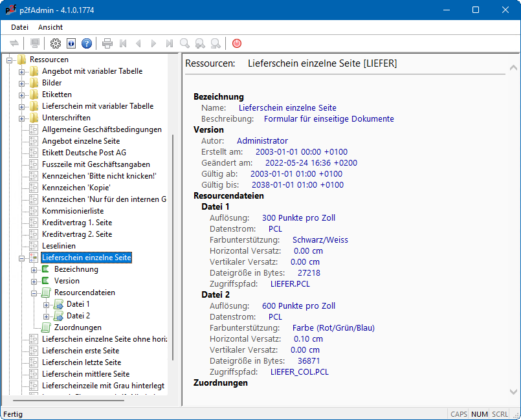Click the blue question mark help icon
This screenshot has width=521, height=420.
87,43
